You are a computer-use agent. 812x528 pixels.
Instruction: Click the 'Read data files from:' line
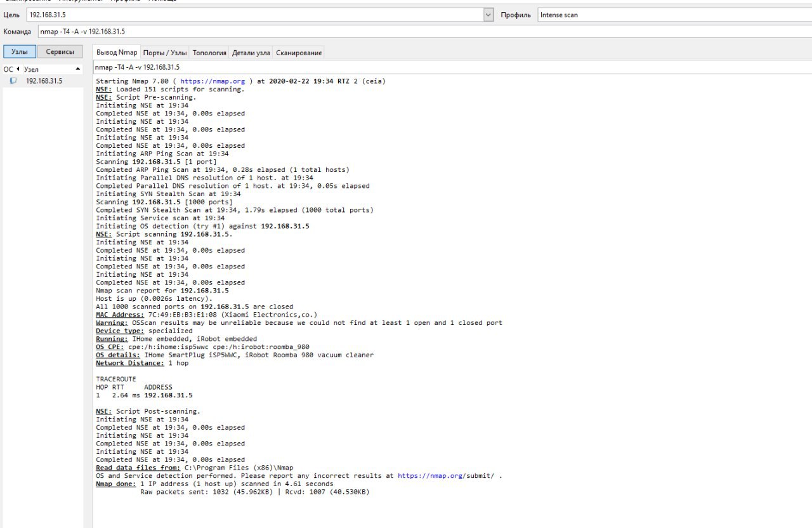[x=194, y=468]
